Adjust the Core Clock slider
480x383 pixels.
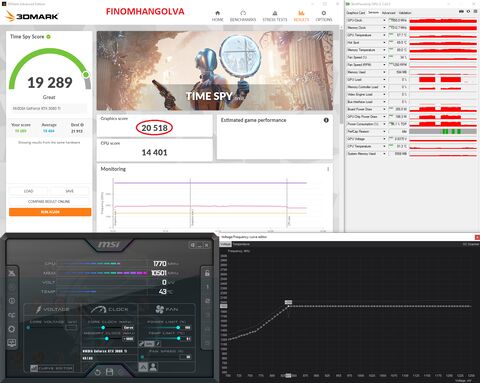pyautogui.click(x=103, y=328)
